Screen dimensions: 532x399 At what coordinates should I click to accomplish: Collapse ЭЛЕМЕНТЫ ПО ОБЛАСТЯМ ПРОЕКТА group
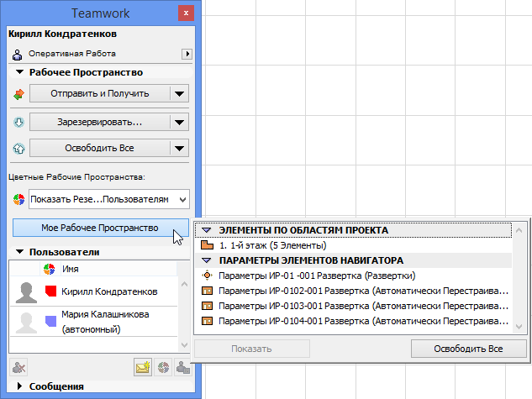tap(206, 230)
